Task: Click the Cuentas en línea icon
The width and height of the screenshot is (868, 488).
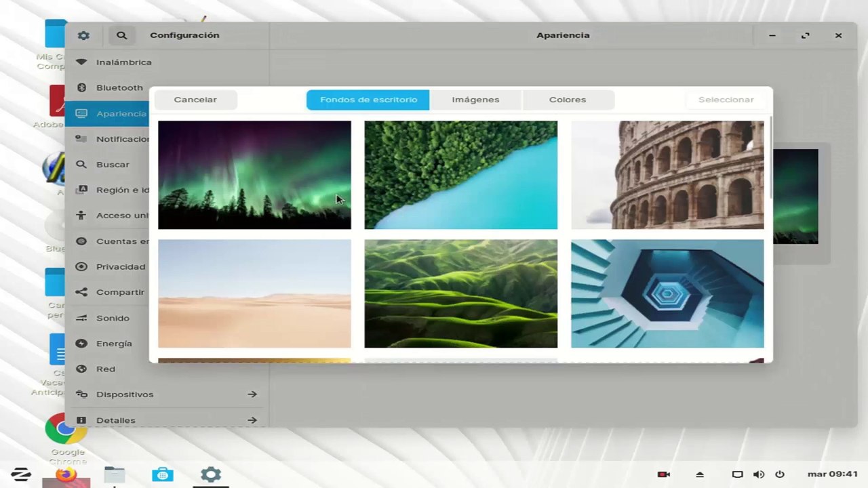Action: [81, 241]
